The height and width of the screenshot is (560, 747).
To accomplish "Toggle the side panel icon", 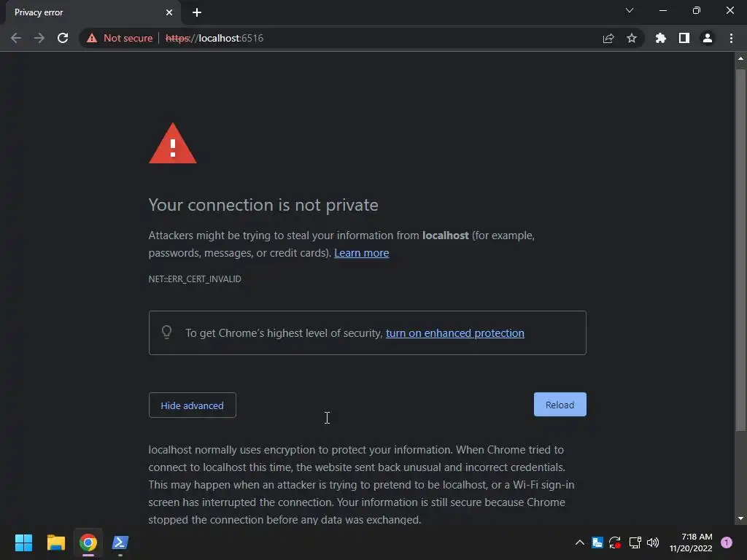I will (684, 38).
